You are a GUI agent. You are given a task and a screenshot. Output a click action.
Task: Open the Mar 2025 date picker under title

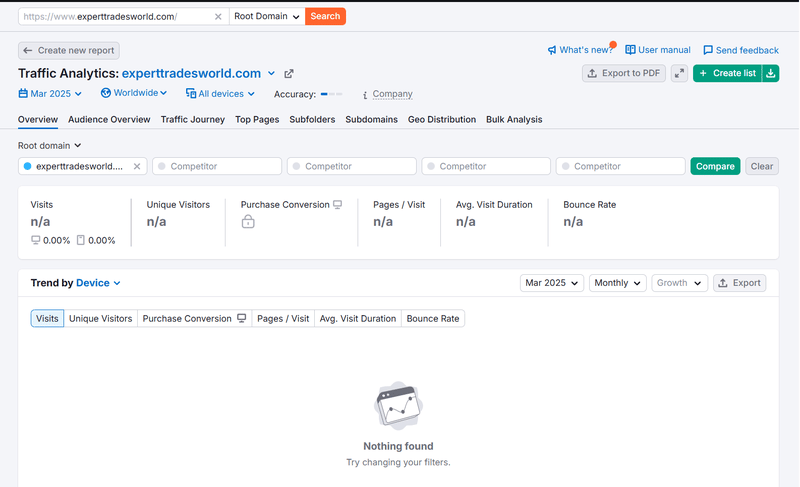pyautogui.click(x=50, y=94)
